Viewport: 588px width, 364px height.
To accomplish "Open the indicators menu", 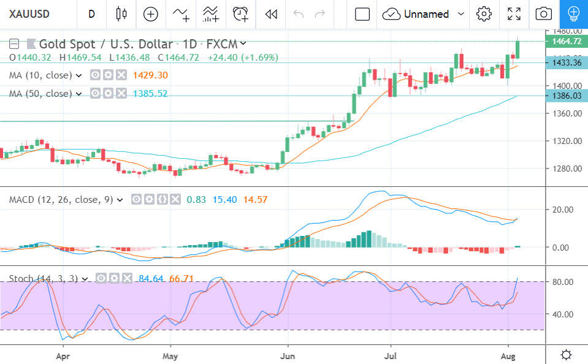I will (181, 14).
